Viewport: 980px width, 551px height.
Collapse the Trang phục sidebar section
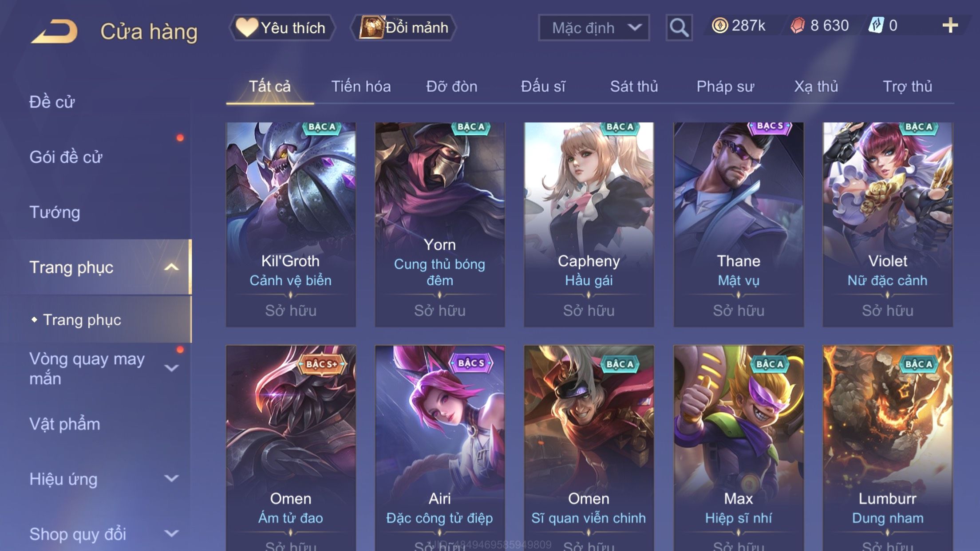click(x=171, y=267)
